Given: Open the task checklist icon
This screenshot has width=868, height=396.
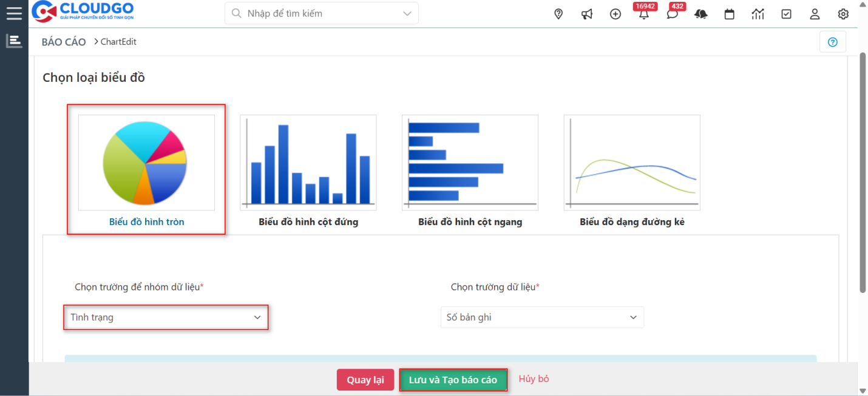Looking at the screenshot, I should click(x=786, y=14).
